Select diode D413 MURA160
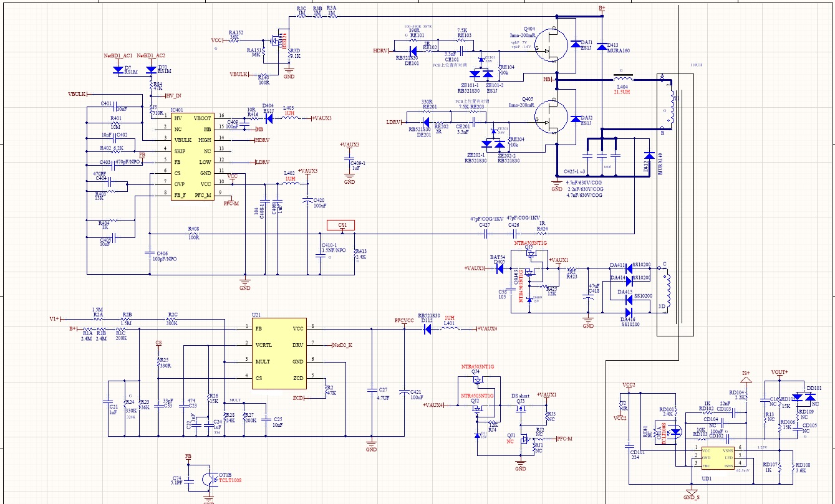 [x=601, y=46]
